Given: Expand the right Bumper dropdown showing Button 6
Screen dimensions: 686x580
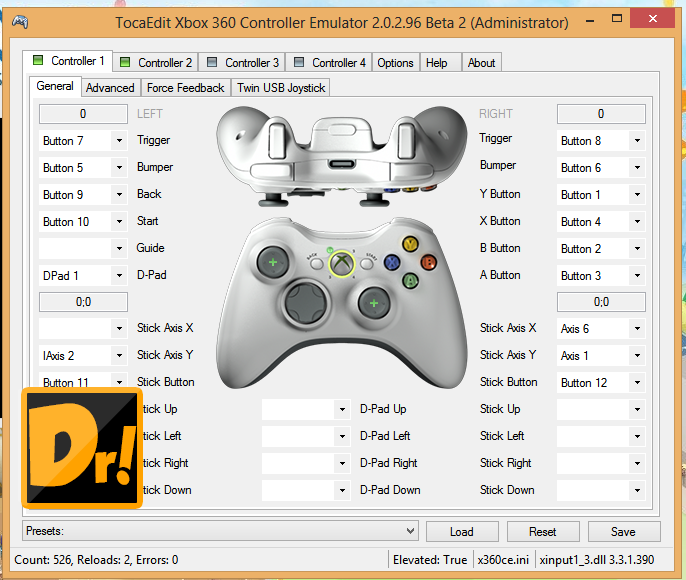Looking at the screenshot, I should 601,168.
